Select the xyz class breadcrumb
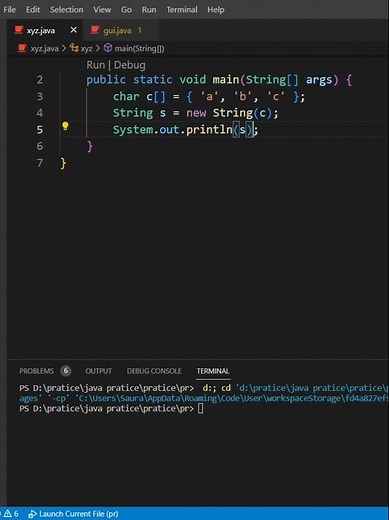This screenshot has width=389, height=520. click(x=86, y=49)
